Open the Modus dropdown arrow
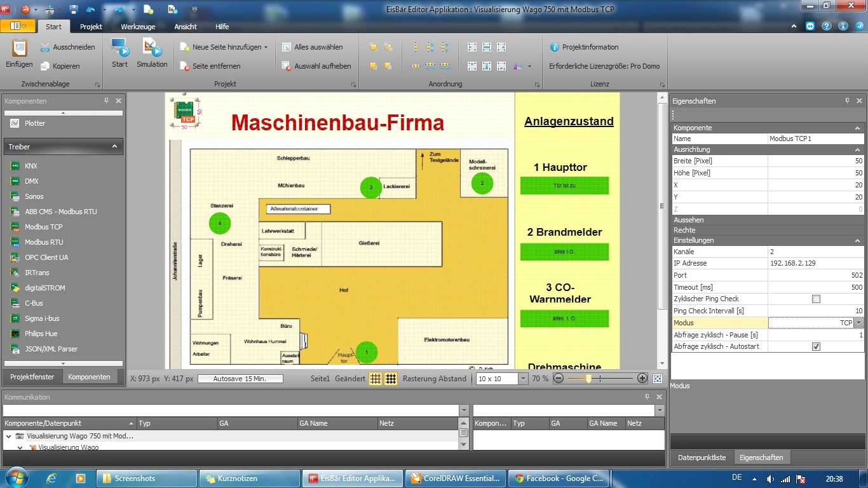868x488 pixels. pyautogui.click(x=859, y=323)
